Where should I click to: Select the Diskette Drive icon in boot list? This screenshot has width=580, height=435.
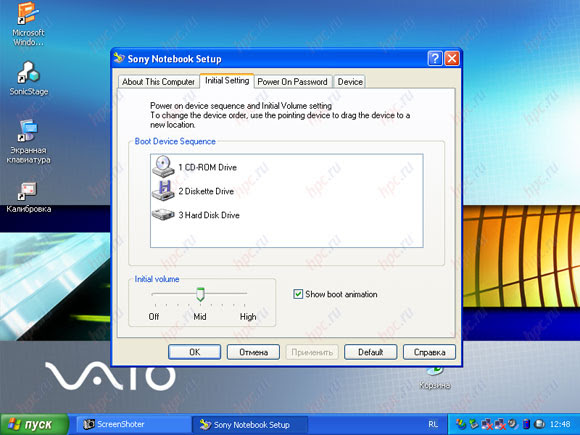click(163, 190)
